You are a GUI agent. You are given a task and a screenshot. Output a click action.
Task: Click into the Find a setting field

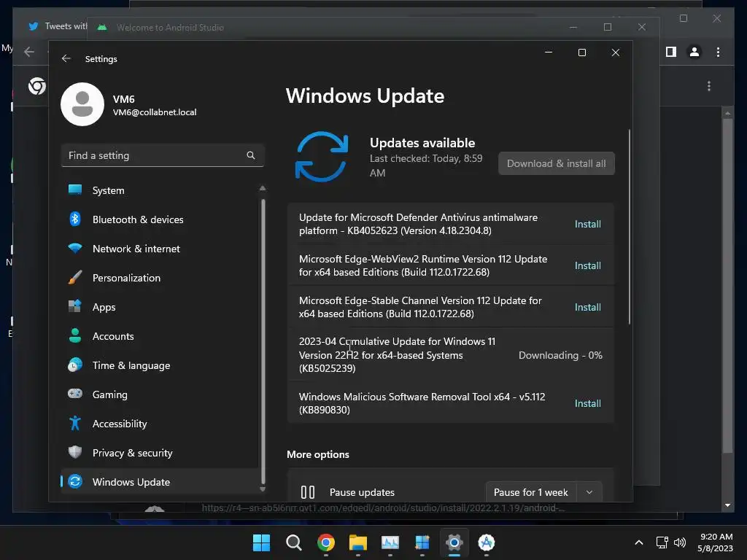pos(163,155)
